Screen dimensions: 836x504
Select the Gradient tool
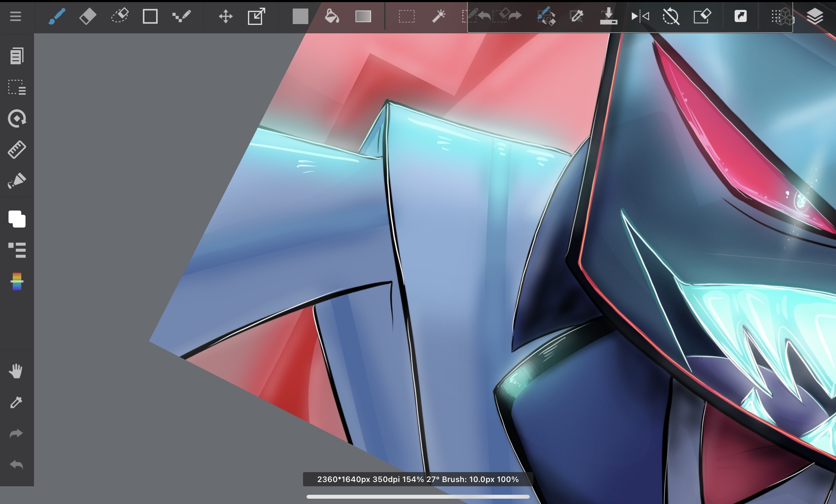(x=363, y=16)
